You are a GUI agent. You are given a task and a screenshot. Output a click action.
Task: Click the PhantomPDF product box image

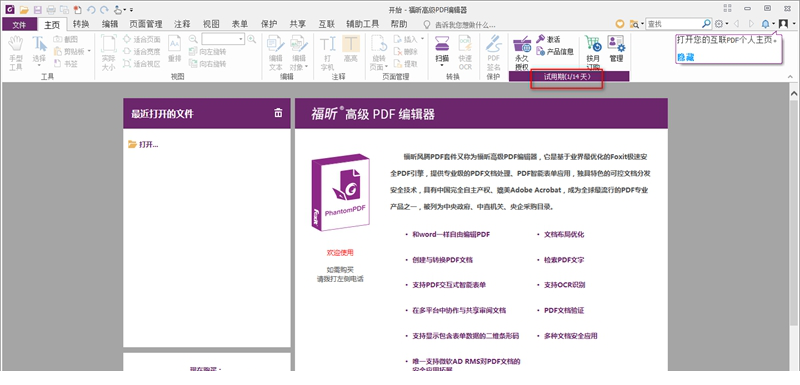[x=340, y=192]
